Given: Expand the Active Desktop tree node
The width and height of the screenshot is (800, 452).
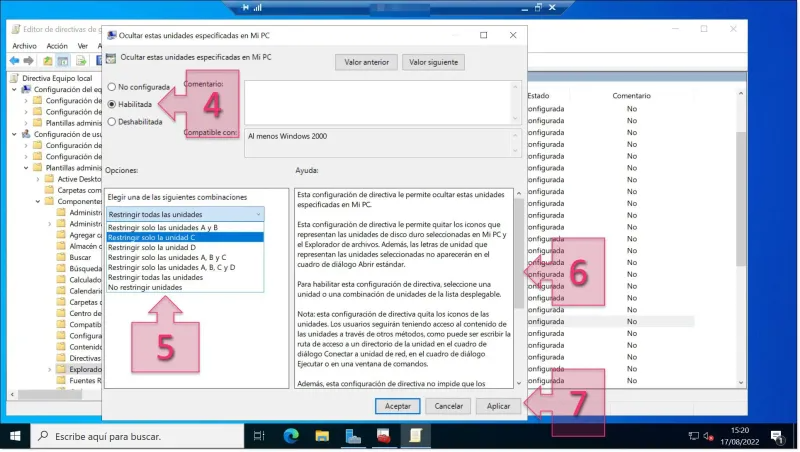Looking at the screenshot, I should click(38, 179).
